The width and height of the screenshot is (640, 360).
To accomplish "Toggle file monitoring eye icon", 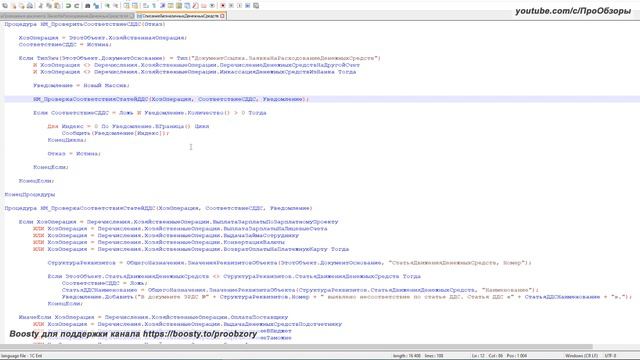I will coord(212,6).
